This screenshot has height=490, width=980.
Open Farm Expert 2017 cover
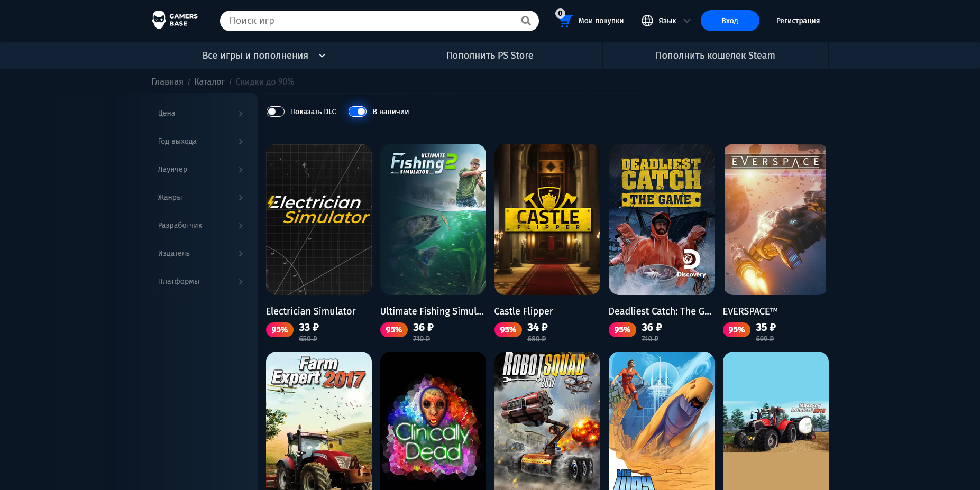tap(319, 421)
